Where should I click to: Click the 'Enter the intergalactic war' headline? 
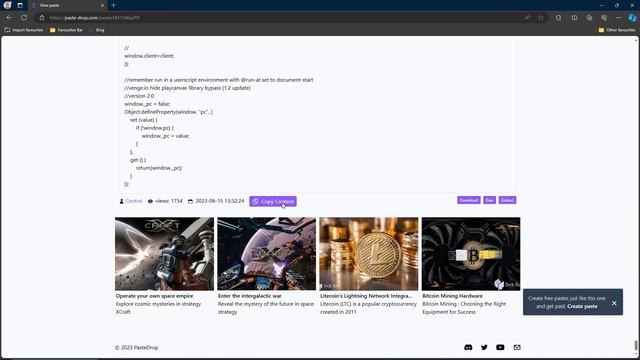click(250, 296)
